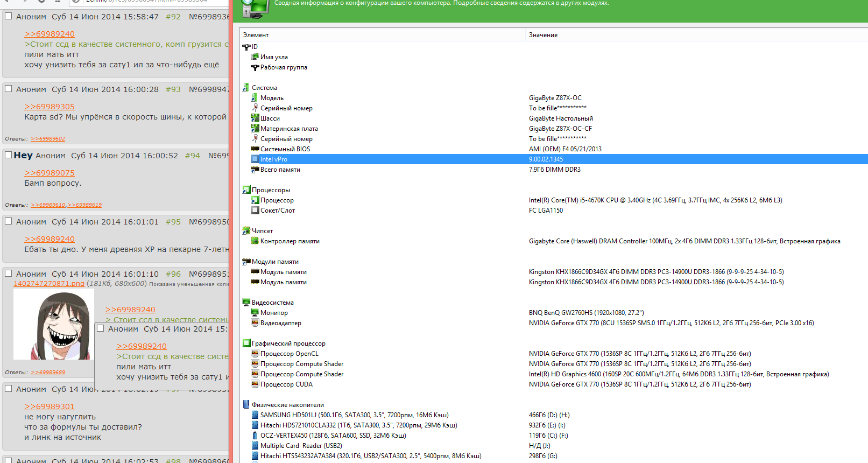
Task: Click the BNQ BenQ GW2760HS monitor value
Action: point(587,313)
